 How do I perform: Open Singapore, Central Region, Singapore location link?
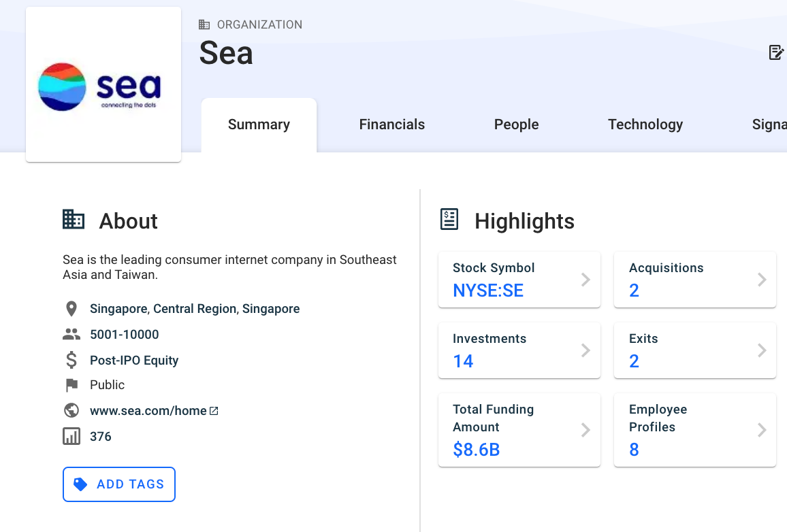(195, 309)
